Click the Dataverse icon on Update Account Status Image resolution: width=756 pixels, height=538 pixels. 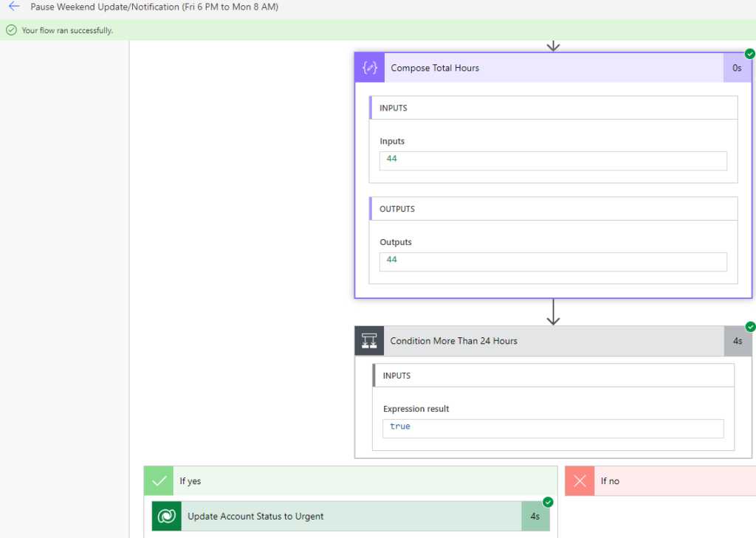(x=165, y=516)
